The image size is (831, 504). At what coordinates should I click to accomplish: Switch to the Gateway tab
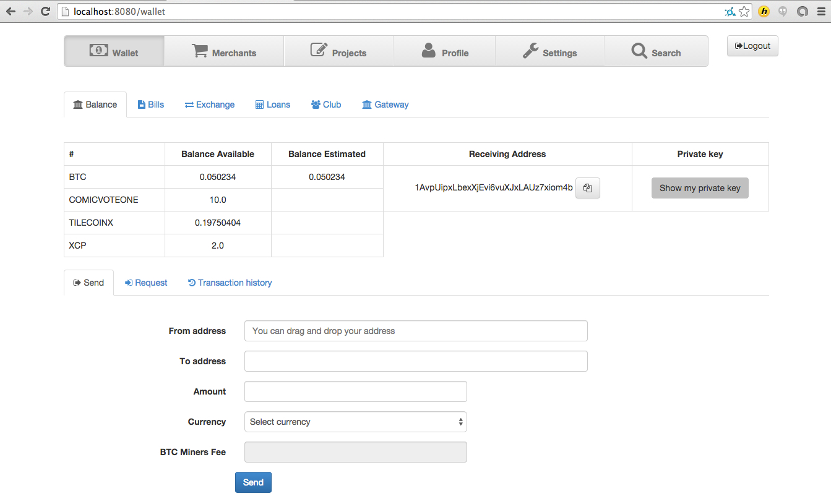pos(385,105)
